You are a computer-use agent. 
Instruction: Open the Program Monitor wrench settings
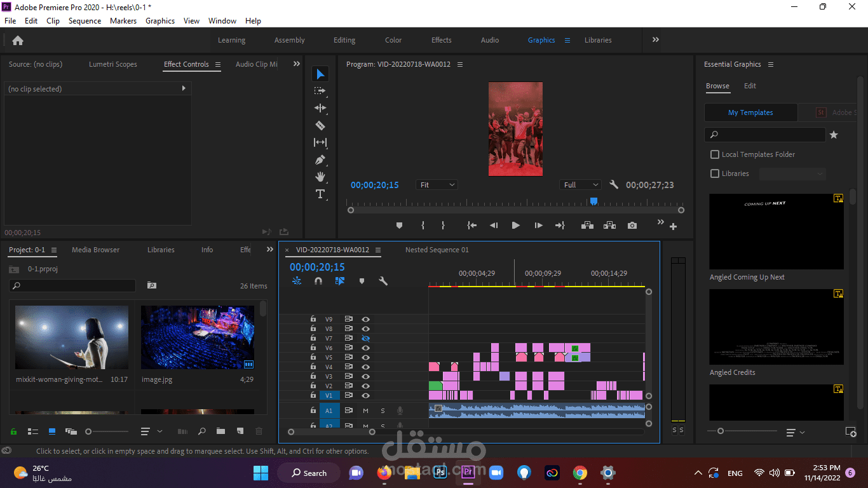click(x=614, y=185)
